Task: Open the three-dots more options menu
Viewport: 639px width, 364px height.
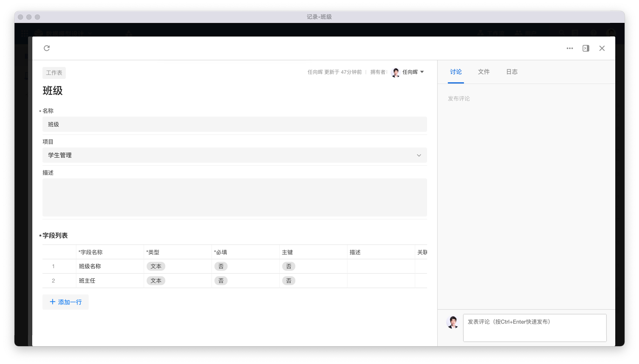Action: pyautogui.click(x=570, y=48)
